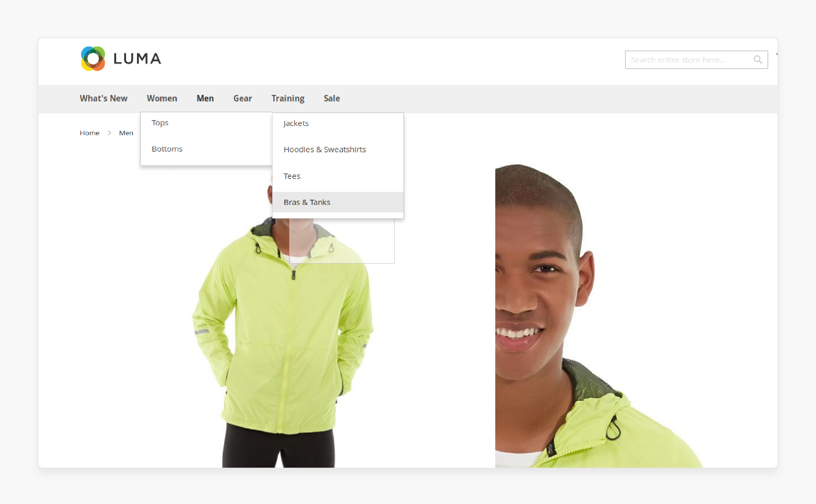Open the What's New menu
Viewport: 816px width, 504px height.
pos(103,98)
